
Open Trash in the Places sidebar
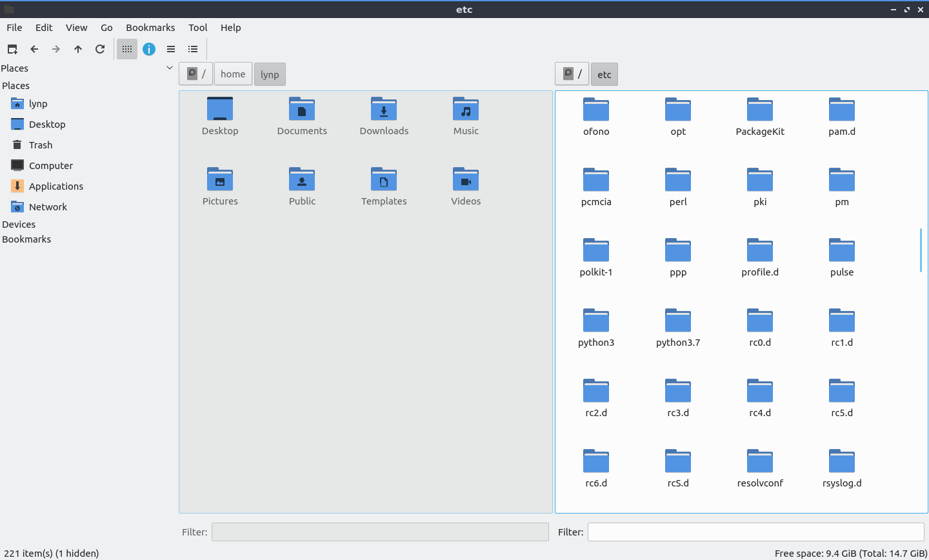click(41, 145)
